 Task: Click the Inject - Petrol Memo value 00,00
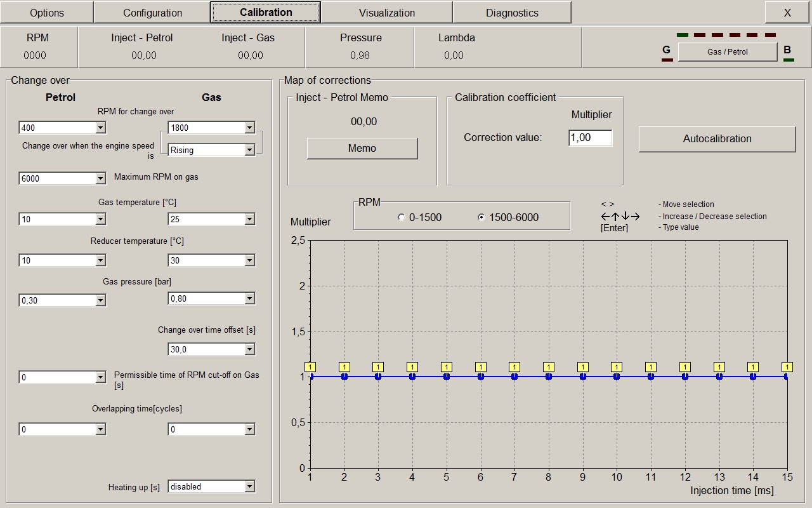click(363, 122)
